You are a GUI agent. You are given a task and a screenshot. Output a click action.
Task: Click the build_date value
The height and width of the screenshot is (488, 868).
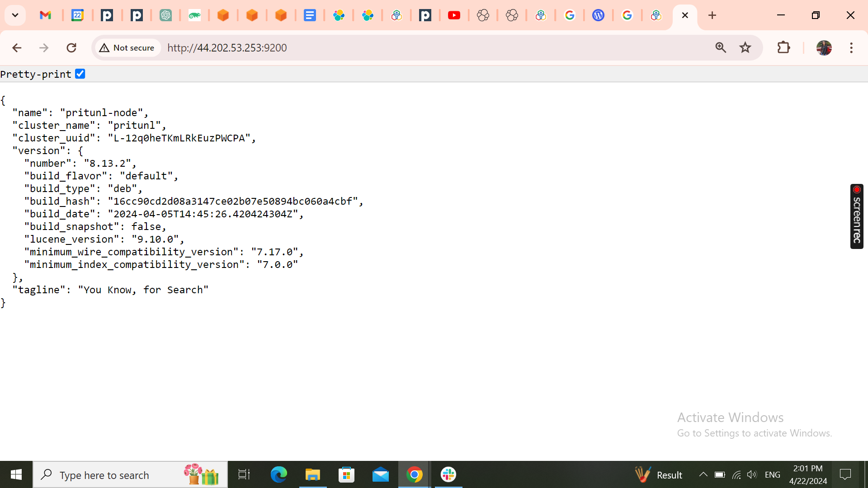203,214
